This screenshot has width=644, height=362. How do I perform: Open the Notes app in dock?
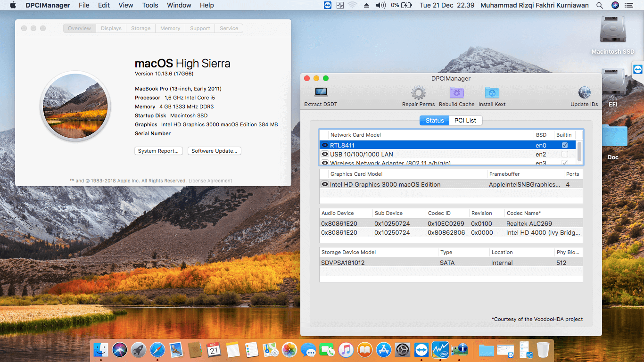233,350
